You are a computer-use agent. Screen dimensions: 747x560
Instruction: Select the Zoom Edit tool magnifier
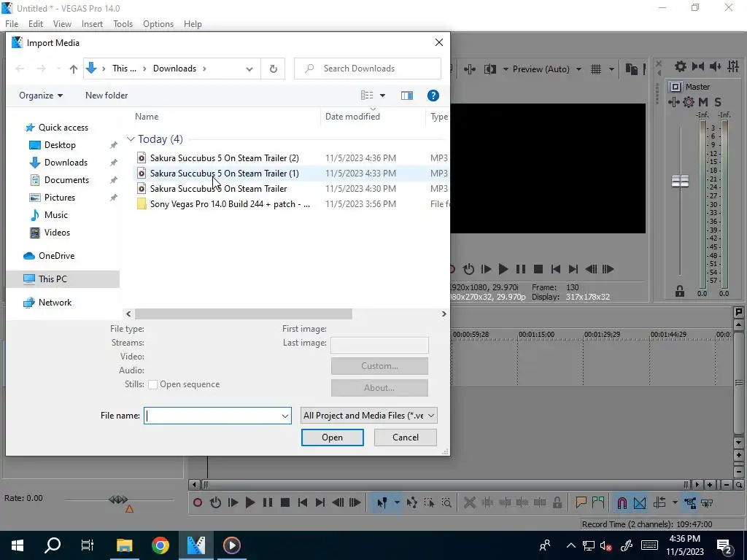[x=446, y=503]
